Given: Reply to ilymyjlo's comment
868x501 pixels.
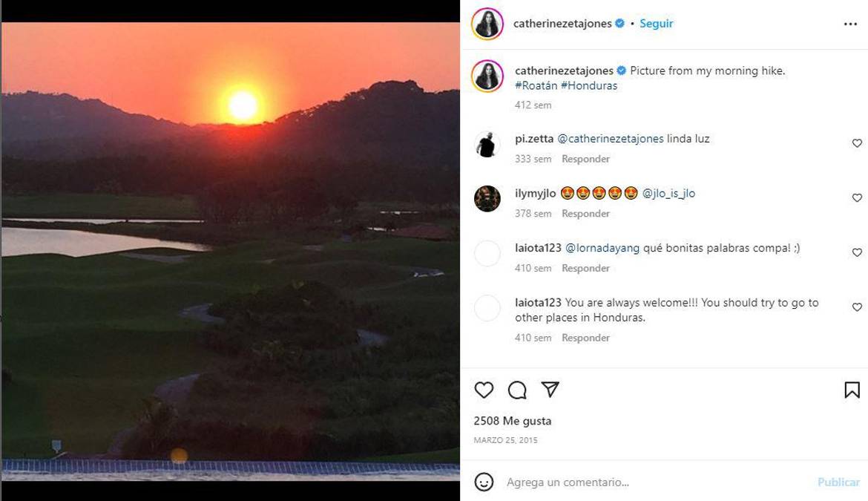Looking at the screenshot, I should coord(585,214).
